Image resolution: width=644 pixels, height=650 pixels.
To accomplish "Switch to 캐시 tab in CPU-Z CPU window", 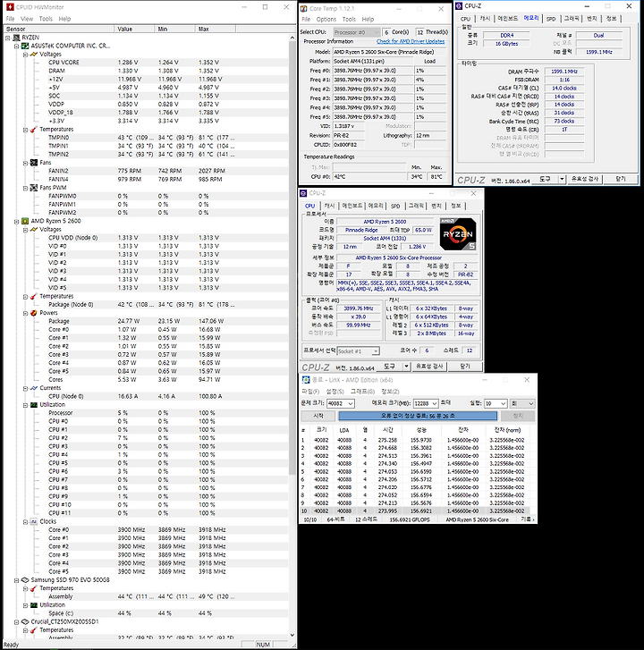I will coord(330,206).
